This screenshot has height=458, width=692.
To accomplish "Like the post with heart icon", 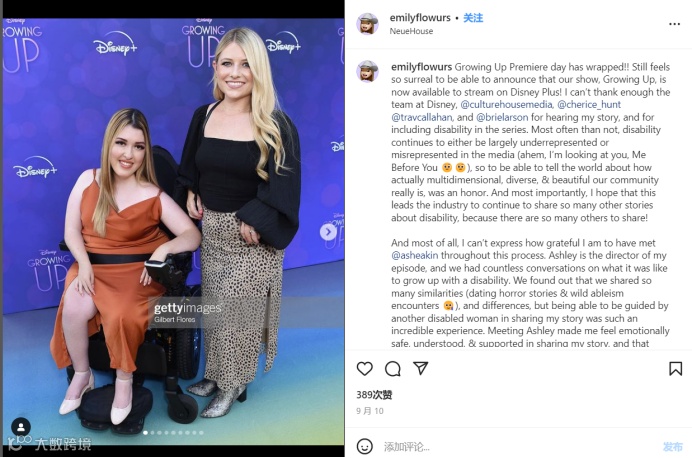I will pyautogui.click(x=365, y=368).
